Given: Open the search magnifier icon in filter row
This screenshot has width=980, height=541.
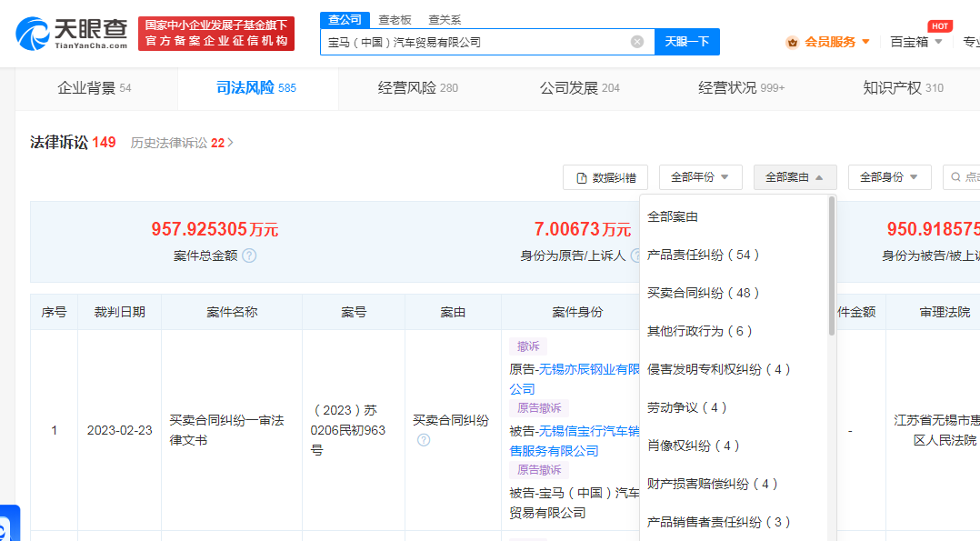Looking at the screenshot, I should (x=955, y=177).
